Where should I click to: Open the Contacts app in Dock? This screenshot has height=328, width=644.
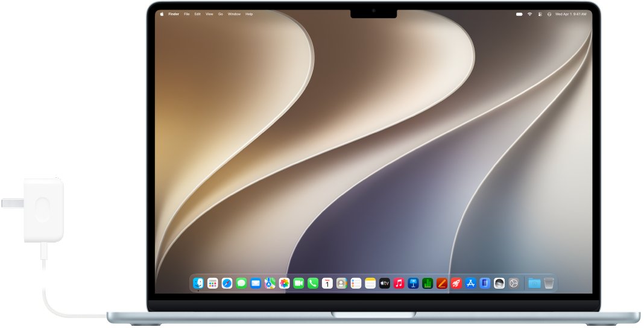pyautogui.click(x=342, y=283)
